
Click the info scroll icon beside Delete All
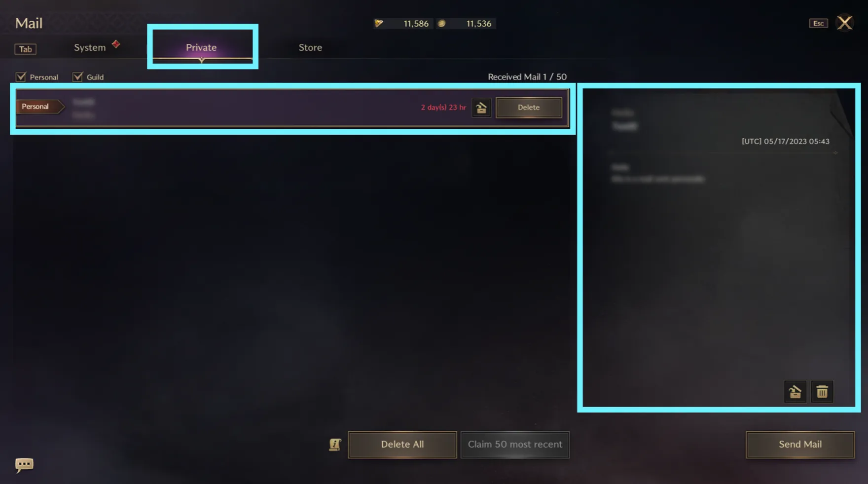335,445
